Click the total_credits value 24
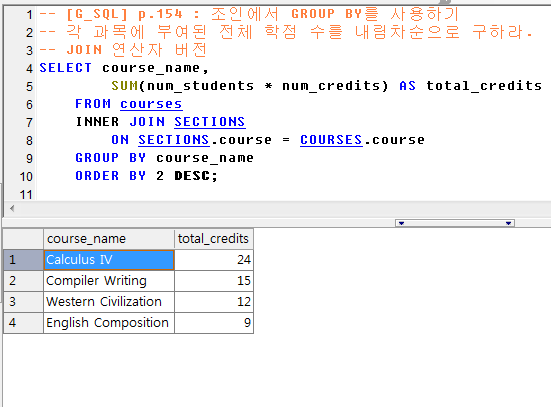This screenshot has width=551, height=407. (x=214, y=260)
